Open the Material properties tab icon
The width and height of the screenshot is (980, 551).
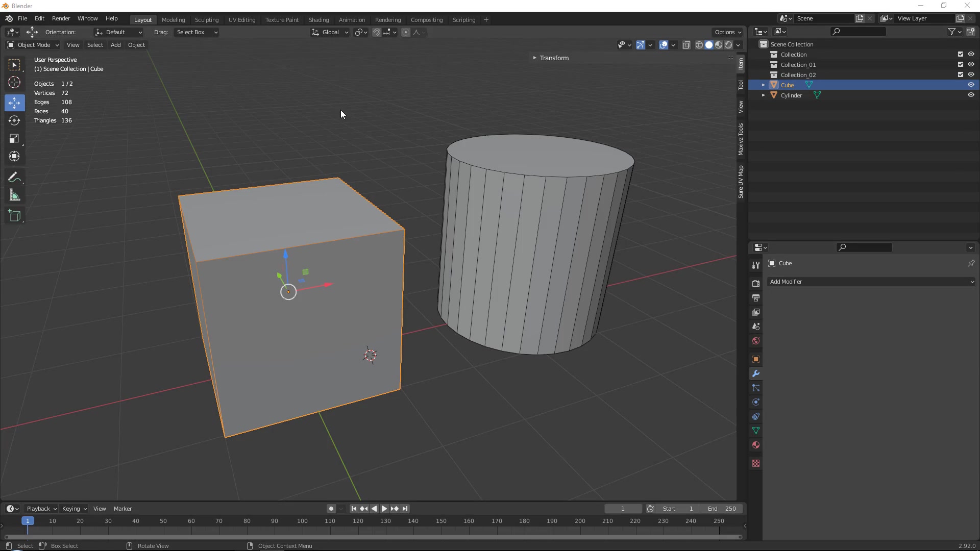coord(756,445)
